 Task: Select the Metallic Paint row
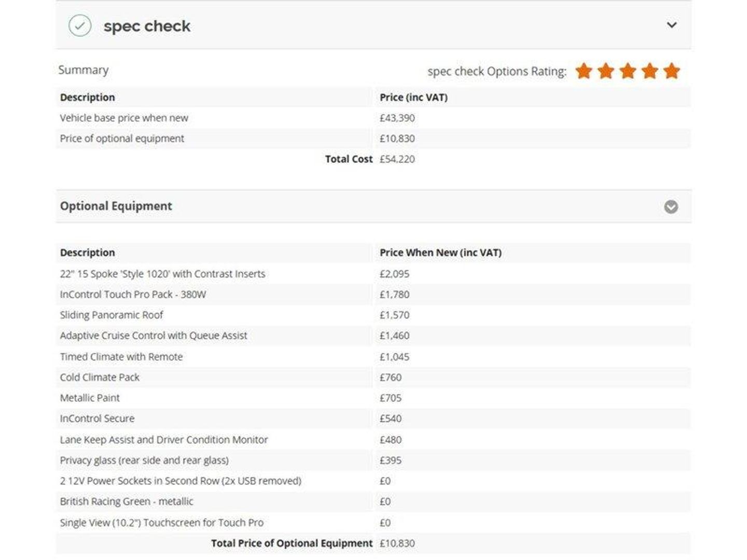click(374, 398)
